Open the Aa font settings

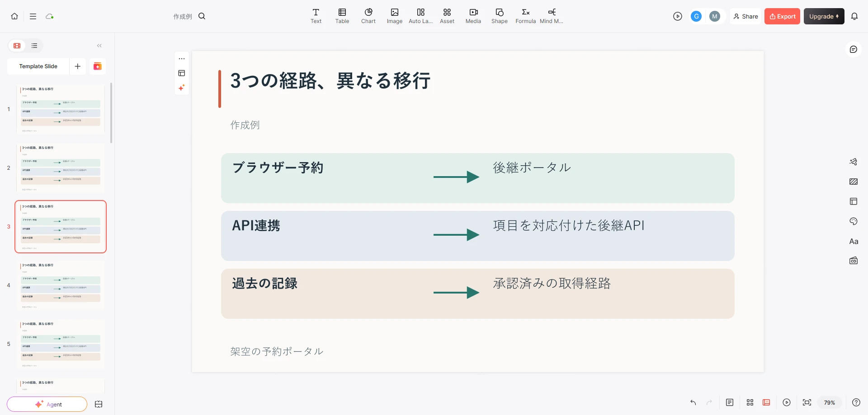(x=854, y=241)
